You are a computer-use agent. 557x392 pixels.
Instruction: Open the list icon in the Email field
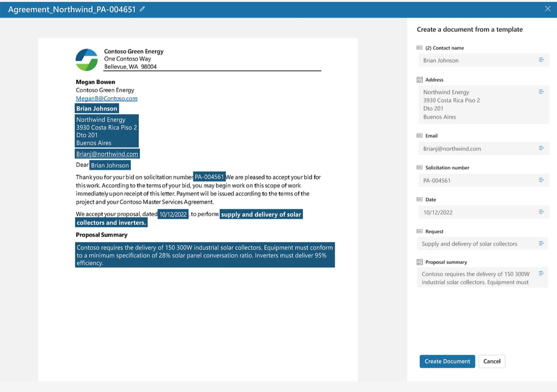click(x=541, y=148)
